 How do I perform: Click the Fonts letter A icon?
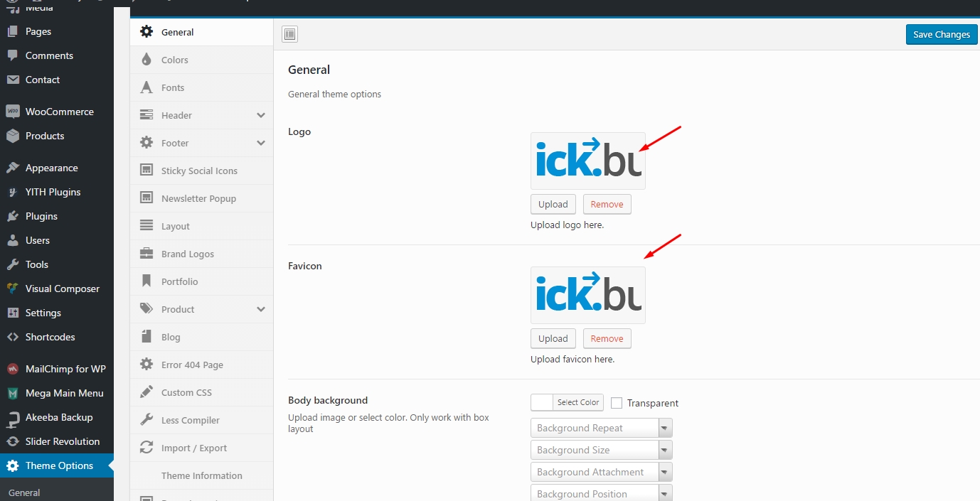click(x=147, y=87)
